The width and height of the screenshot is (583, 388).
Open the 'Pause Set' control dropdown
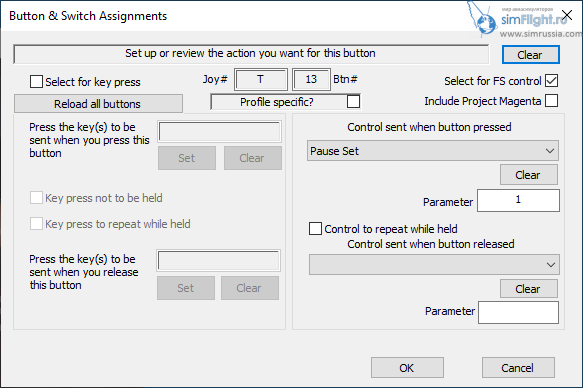(433, 151)
